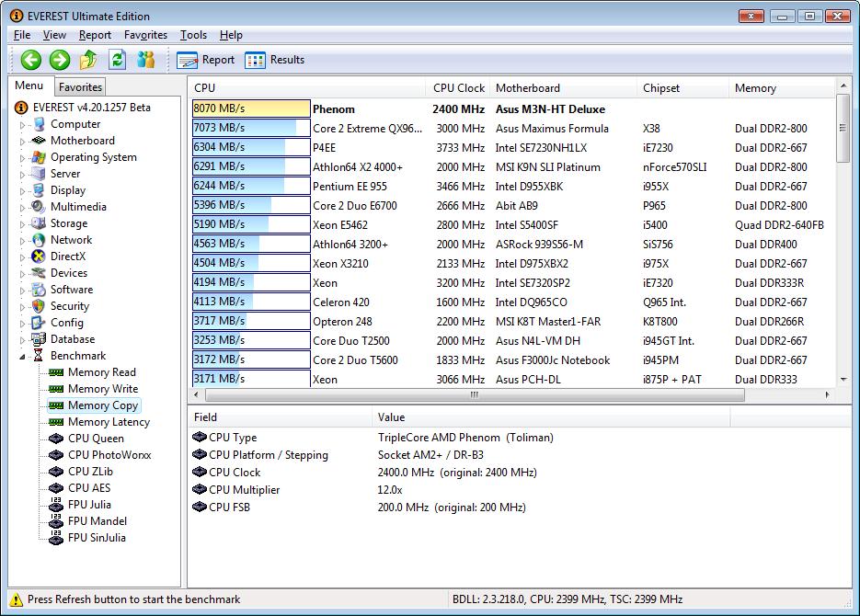Click the Security shield icon
The width and height of the screenshot is (860, 616).
pyautogui.click(x=39, y=306)
